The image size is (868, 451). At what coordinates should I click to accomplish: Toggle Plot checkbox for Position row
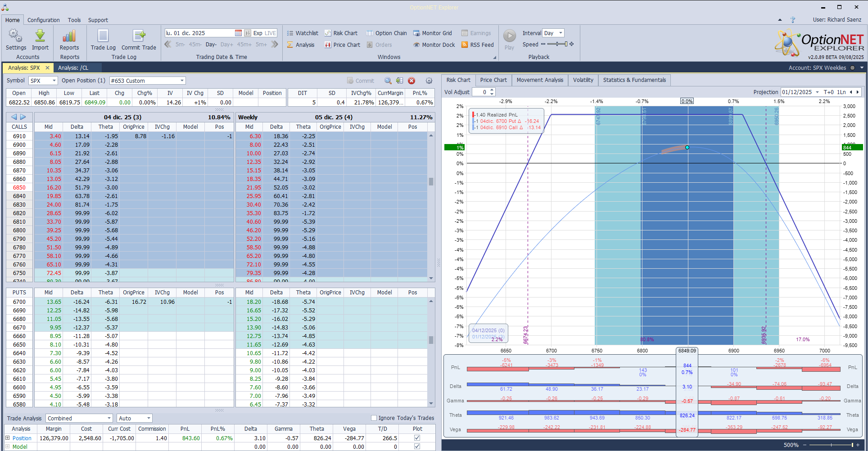pos(417,438)
